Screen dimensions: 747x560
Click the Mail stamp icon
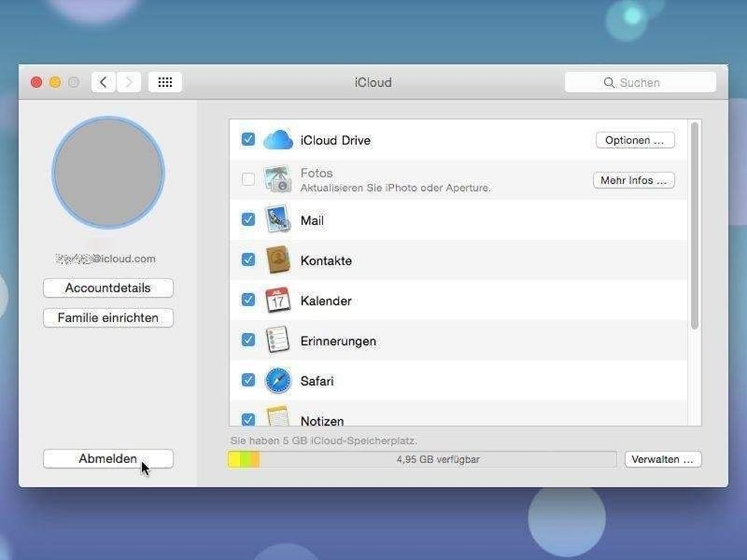pos(278,219)
